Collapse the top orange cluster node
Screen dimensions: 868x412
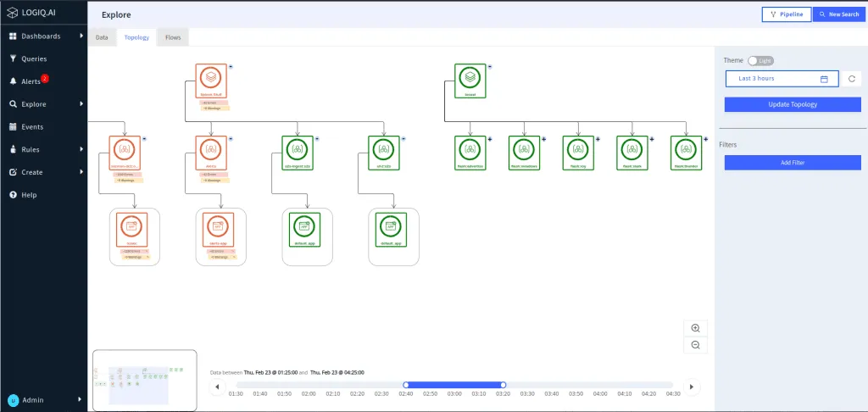click(x=231, y=66)
